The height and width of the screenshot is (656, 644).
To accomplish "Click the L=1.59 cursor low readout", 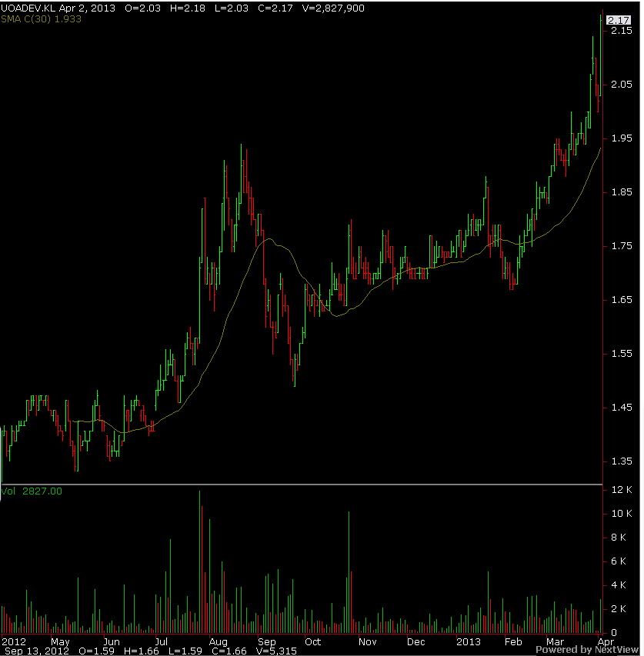I will pos(185,651).
